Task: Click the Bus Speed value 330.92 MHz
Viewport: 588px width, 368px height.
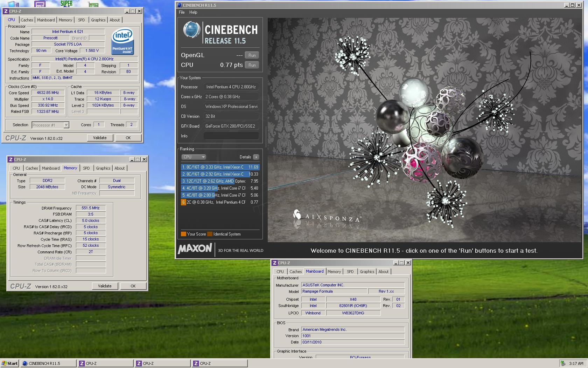Action: point(48,105)
